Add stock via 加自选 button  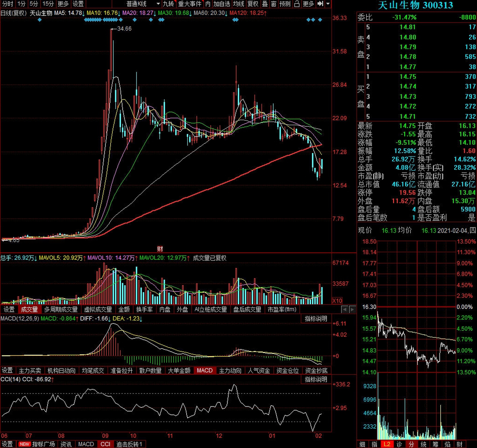click(222, 4)
